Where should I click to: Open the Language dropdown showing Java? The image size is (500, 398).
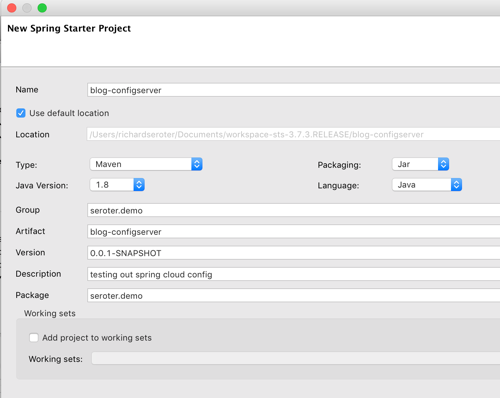[x=427, y=185]
